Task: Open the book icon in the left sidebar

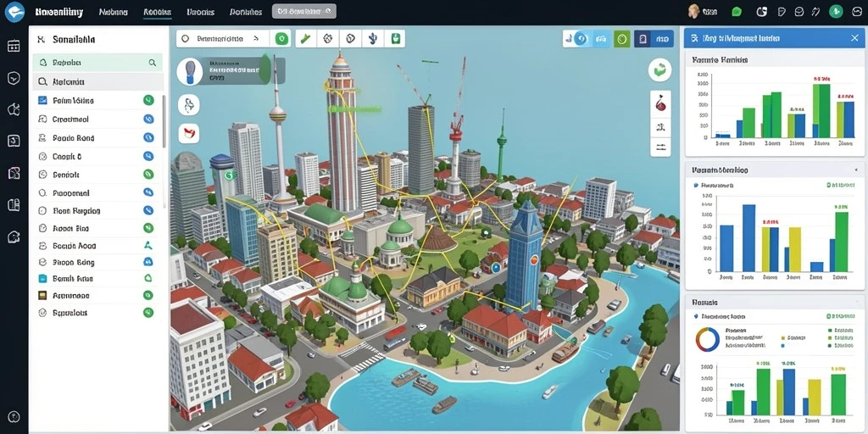Action: click(14, 205)
